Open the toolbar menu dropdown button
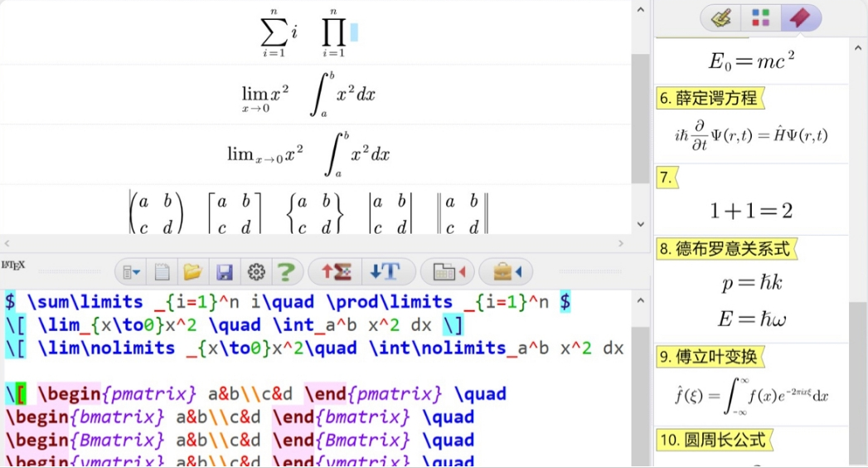The image size is (868, 468). click(132, 271)
